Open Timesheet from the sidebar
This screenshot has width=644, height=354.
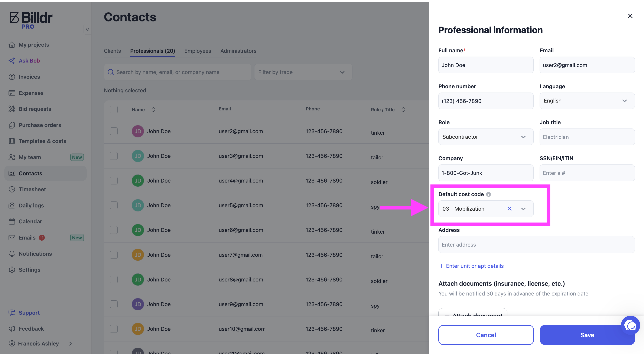click(x=32, y=189)
